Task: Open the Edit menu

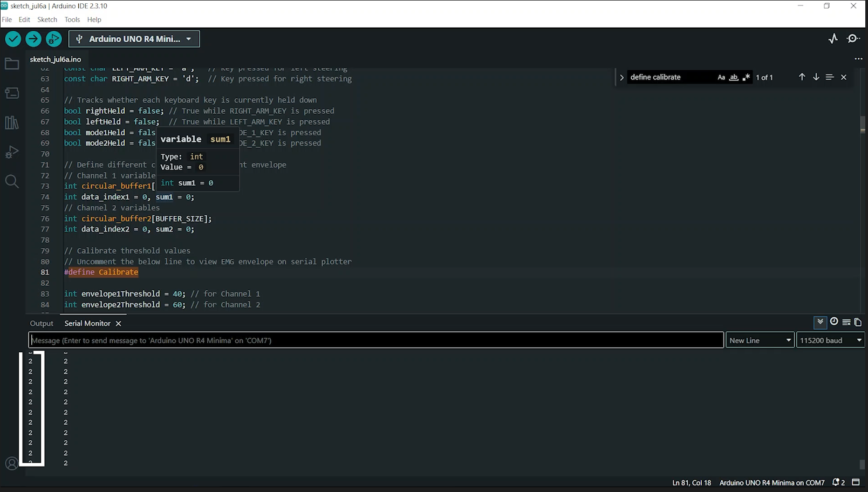Action: (24, 19)
